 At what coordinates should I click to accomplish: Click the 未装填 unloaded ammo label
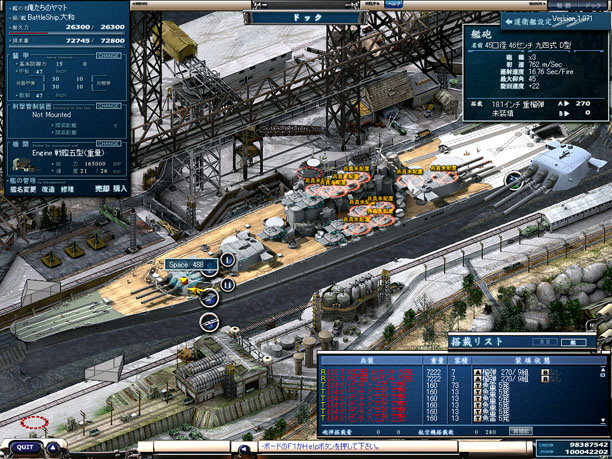pyautogui.click(x=502, y=114)
